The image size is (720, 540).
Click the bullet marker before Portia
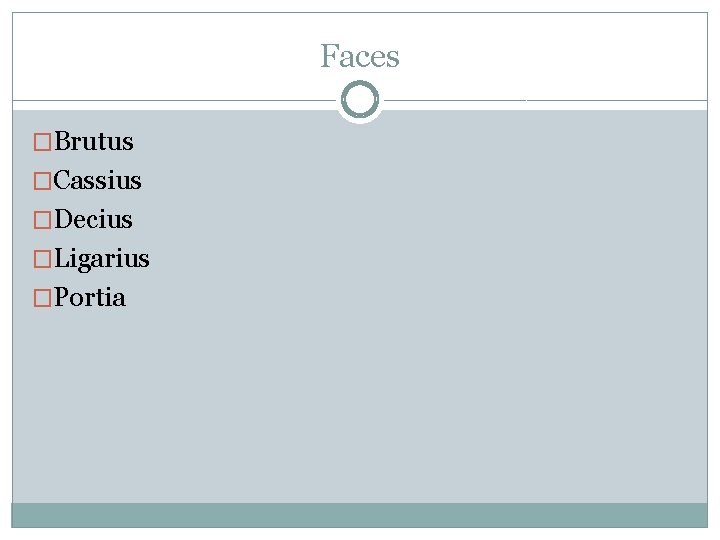click(x=43, y=298)
